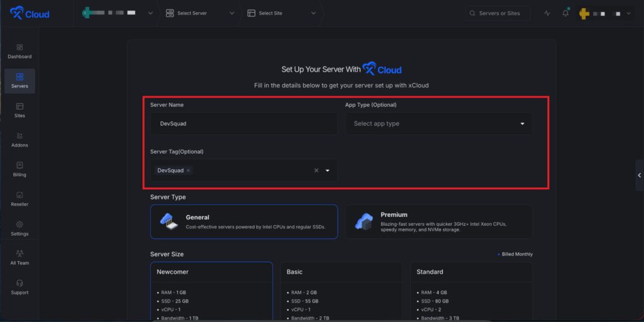The width and height of the screenshot is (644, 322).
Task: Click the Server Name input field
Action: tap(243, 124)
